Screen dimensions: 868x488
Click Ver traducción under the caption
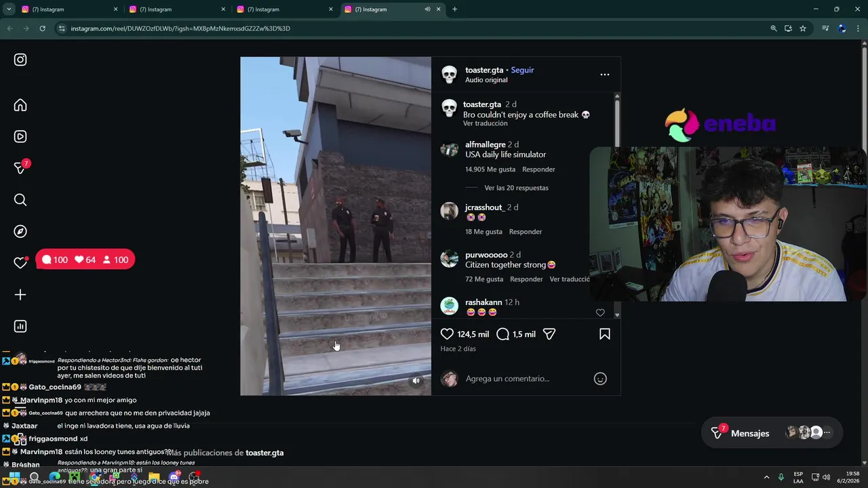click(x=485, y=123)
